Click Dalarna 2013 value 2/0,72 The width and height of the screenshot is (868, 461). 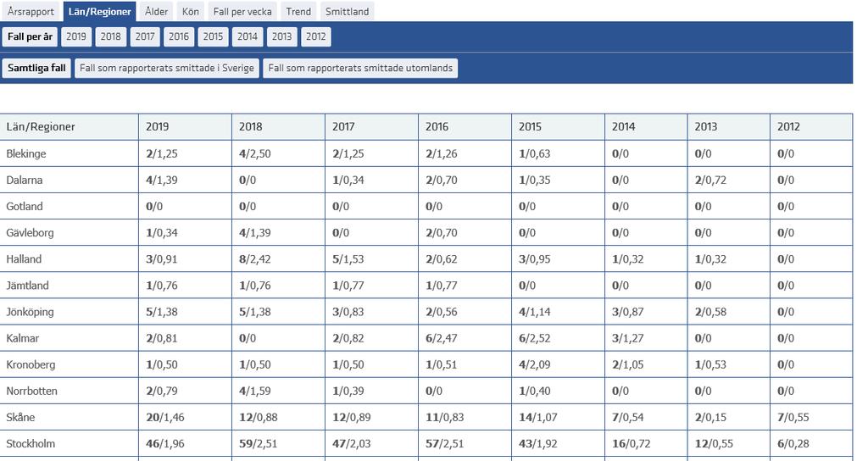pos(711,180)
